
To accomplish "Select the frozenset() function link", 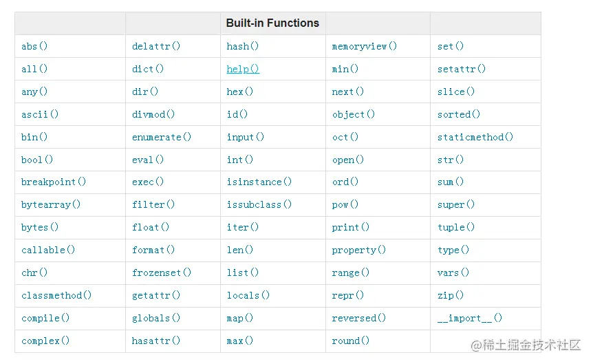I will point(162,272).
